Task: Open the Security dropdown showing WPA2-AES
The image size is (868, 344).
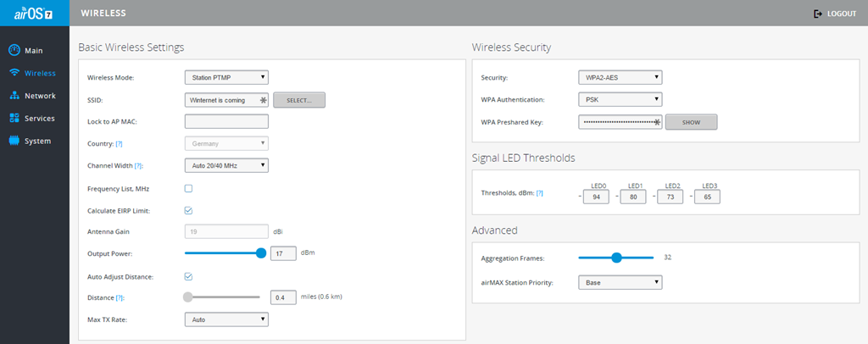Action: (x=620, y=77)
